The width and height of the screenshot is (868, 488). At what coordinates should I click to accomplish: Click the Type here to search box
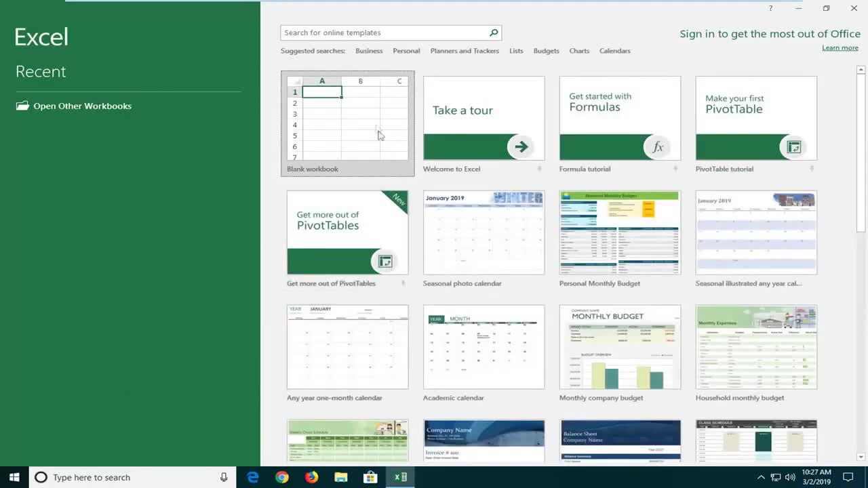132,477
